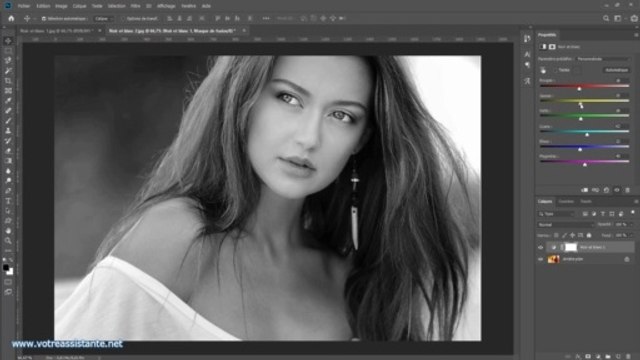The height and width of the screenshot is (360, 640).
Task: Delete layer trash icon in Layers footer
Action: pyautogui.click(x=628, y=356)
